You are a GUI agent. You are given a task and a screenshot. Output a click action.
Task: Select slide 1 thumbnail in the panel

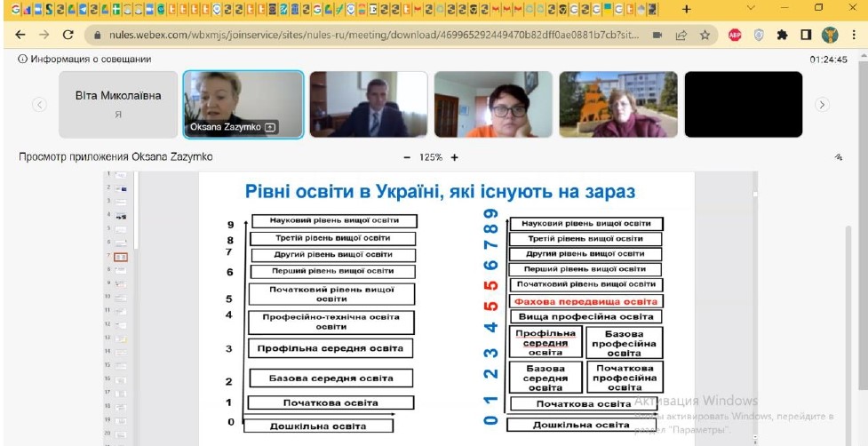(x=121, y=175)
